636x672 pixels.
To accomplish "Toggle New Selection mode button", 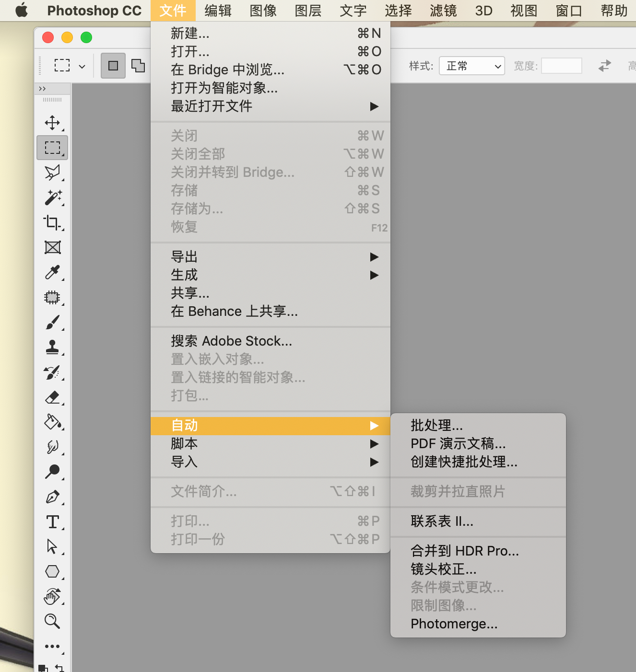I will click(x=113, y=66).
